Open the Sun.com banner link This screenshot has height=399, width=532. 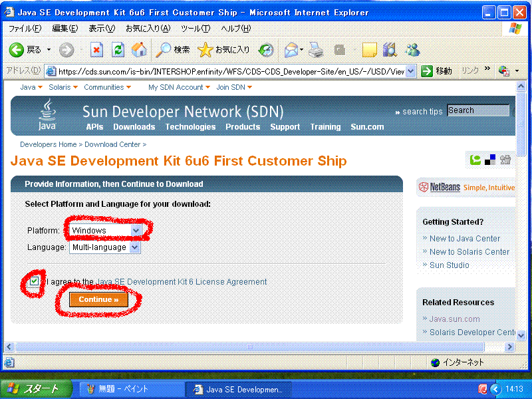pos(367,127)
